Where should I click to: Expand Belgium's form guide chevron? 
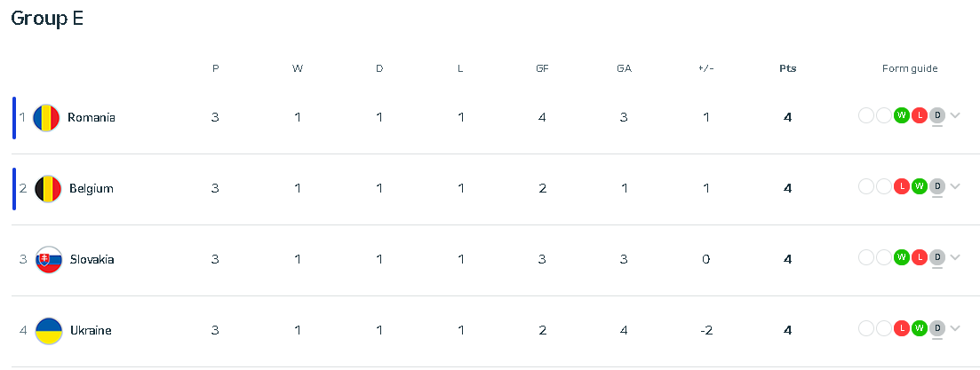pos(955,186)
